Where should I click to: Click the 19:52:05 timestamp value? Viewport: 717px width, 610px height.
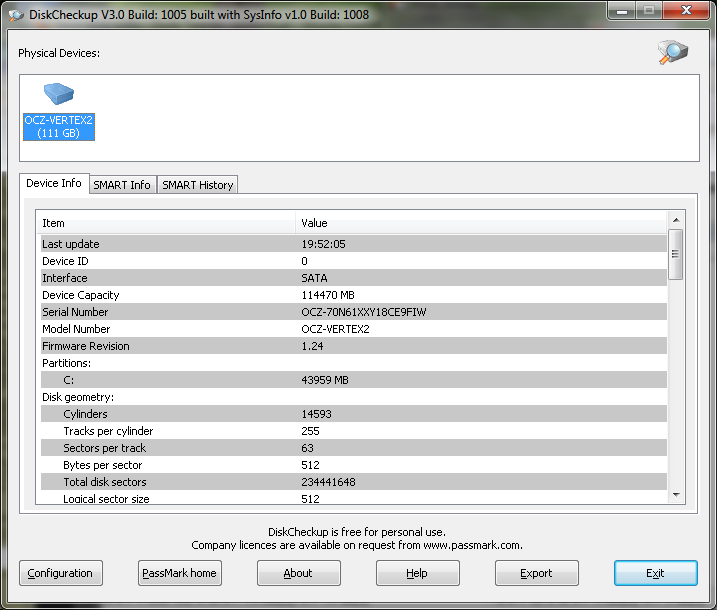click(x=323, y=244)
